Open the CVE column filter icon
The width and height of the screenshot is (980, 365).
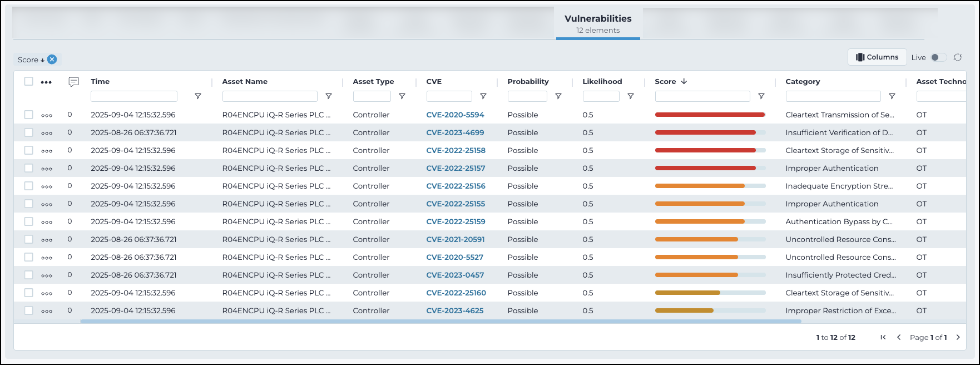(x=483, y=96)
